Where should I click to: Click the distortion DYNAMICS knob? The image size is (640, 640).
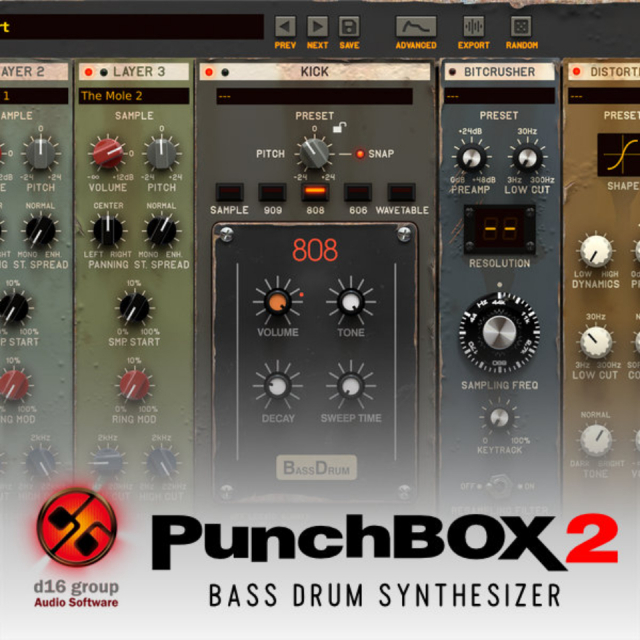click(596, 251)
